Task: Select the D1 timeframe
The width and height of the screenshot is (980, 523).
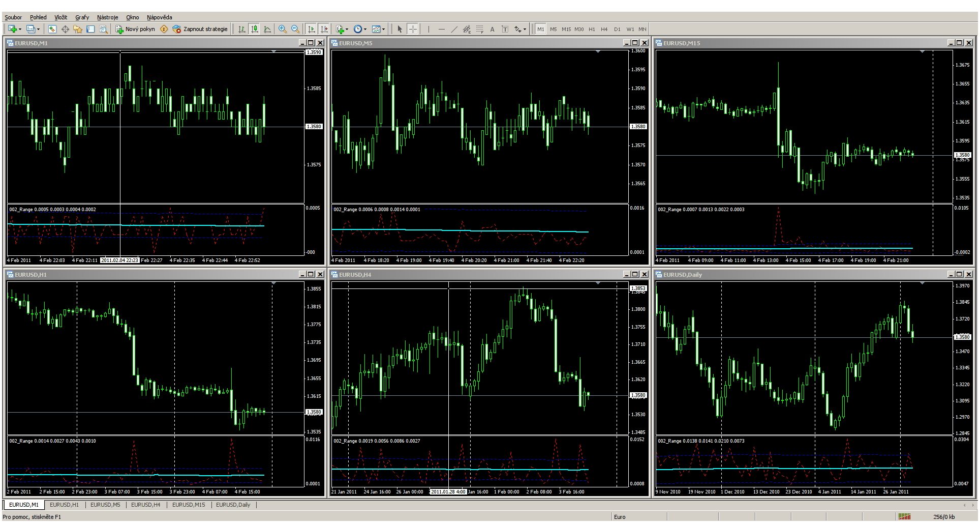Action: [x=617, y=29]
